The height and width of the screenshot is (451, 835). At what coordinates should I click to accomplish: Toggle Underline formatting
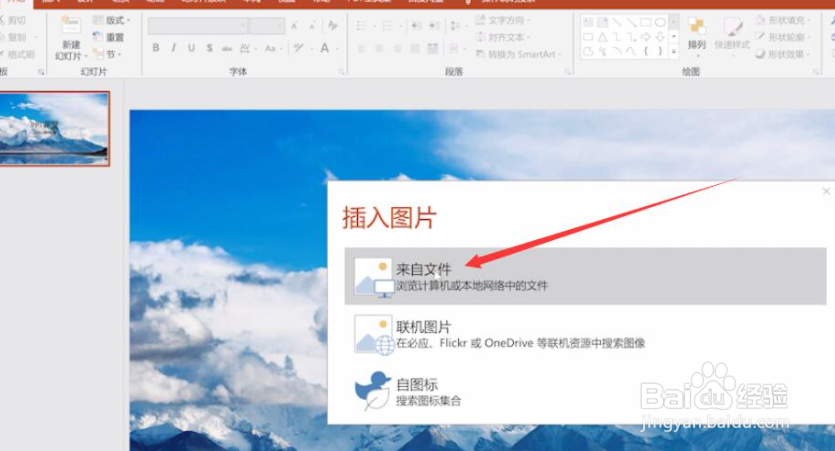pyautogui.click(x=191, y=48)
